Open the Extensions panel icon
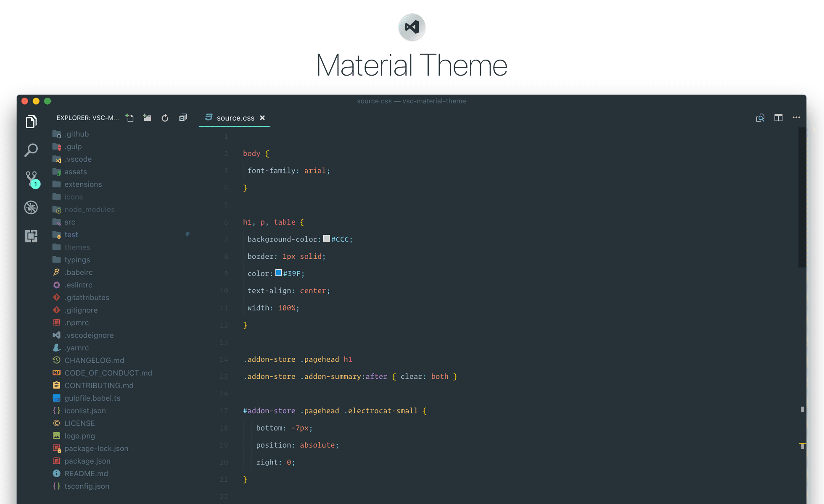Viewport: 824px width, 504px height. [31, 236]
